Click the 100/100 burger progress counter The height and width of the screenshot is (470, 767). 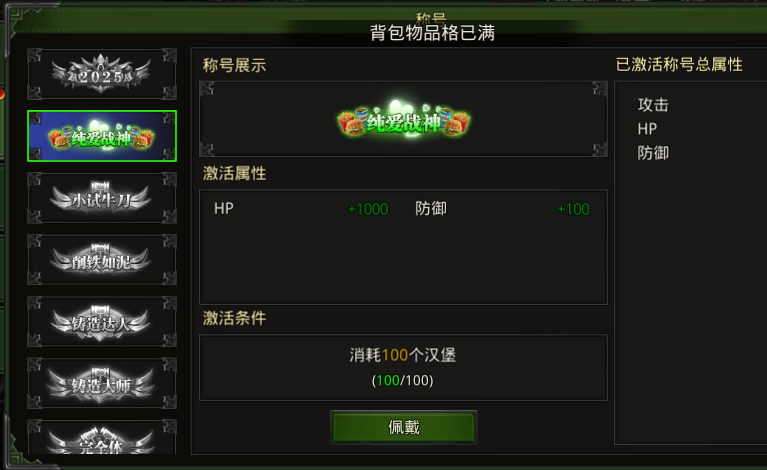click(x=403, y=380)
